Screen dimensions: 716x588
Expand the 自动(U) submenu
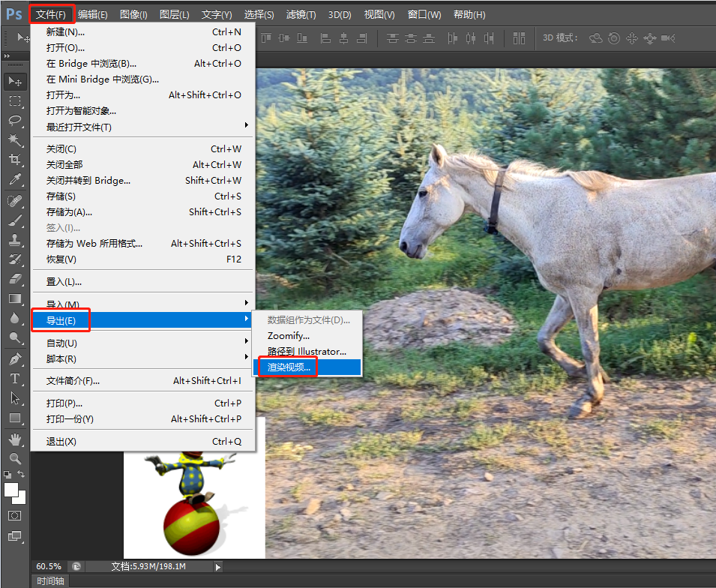[x=142, y=343]
